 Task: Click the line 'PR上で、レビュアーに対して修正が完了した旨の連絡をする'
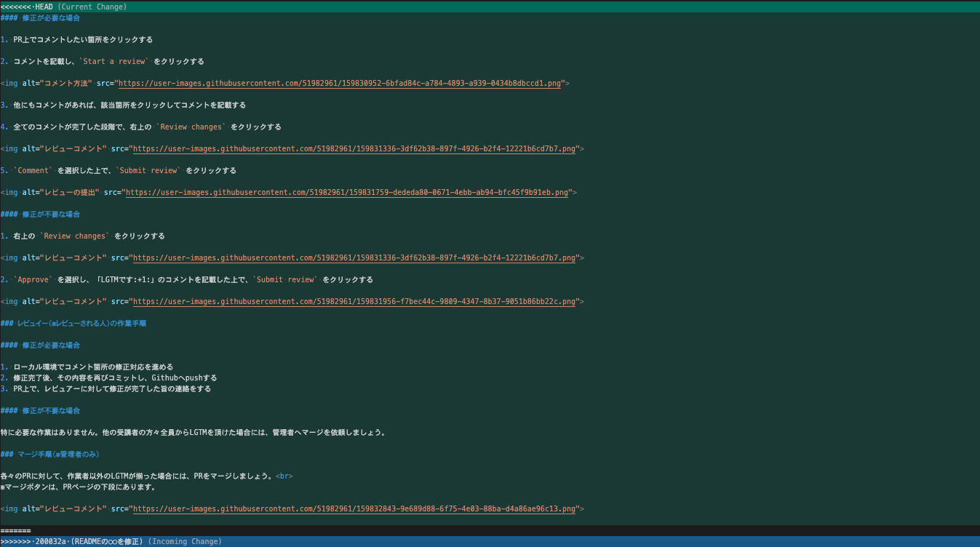[x=106, y=388]
